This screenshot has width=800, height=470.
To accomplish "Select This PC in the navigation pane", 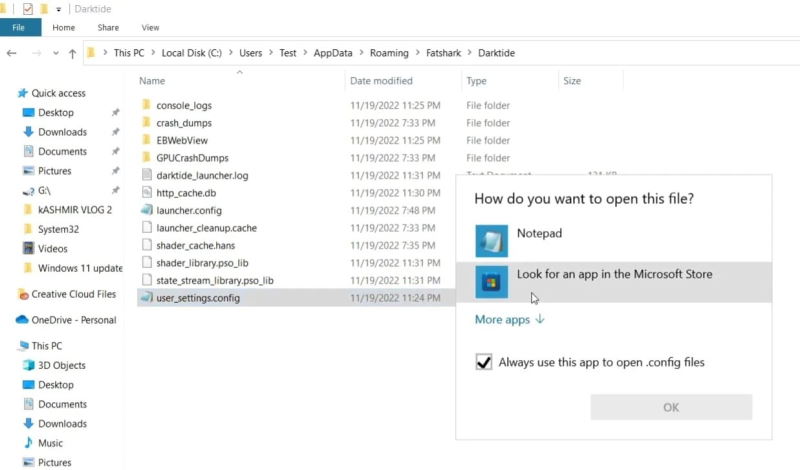I will 46,345.
